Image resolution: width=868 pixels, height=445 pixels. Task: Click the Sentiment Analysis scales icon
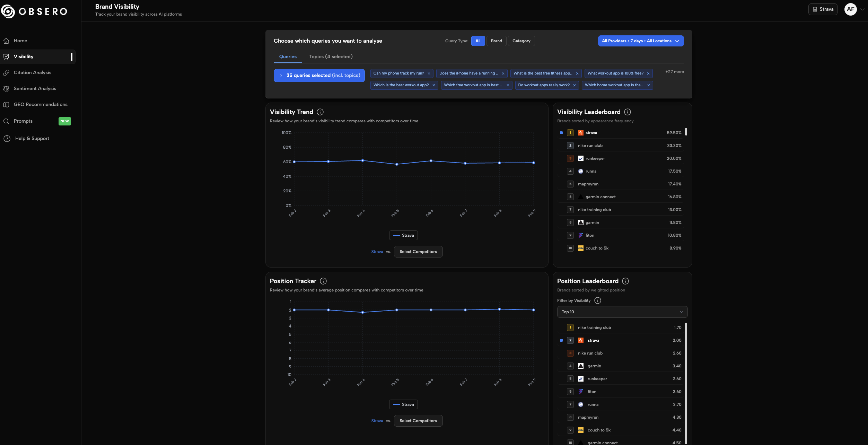(6, 89)
